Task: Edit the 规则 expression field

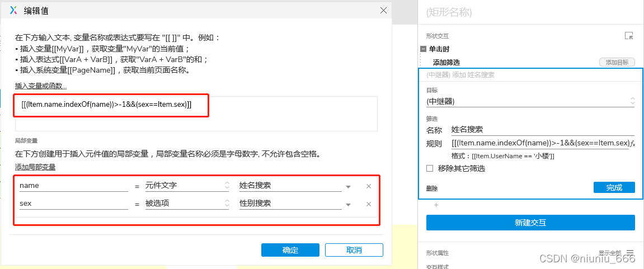Action: [x=539, y=143]
